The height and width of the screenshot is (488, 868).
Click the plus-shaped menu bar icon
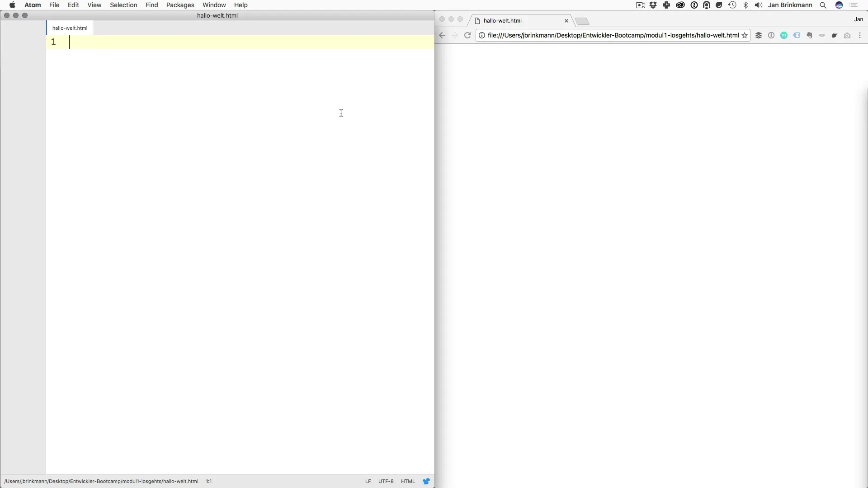click(666, 5)
